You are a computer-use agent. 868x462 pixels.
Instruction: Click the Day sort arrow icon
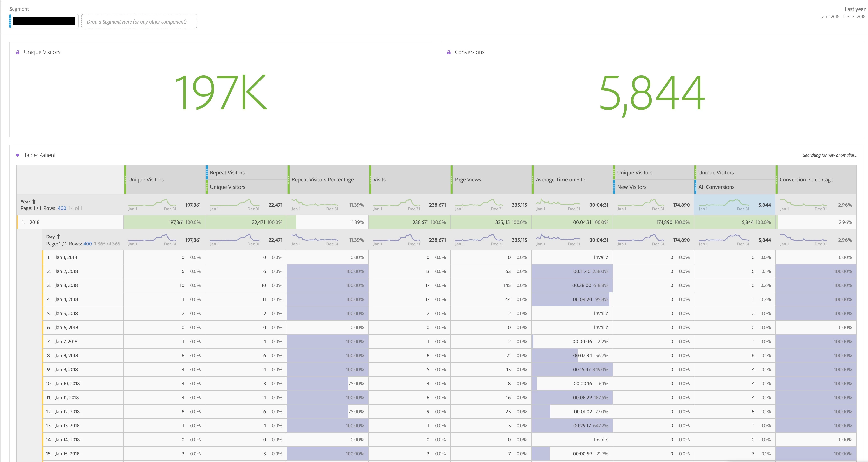pos(58,237)
